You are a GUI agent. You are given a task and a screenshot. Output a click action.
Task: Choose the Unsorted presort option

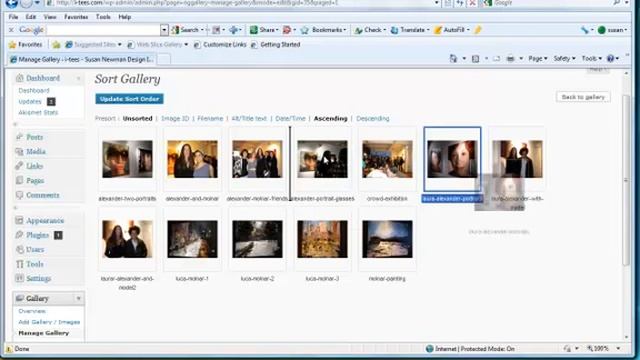pyautogui.click(x=137, y=118)
